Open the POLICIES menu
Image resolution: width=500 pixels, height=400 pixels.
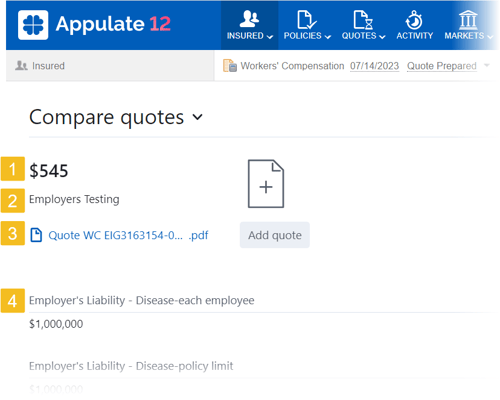click(307, 36)
